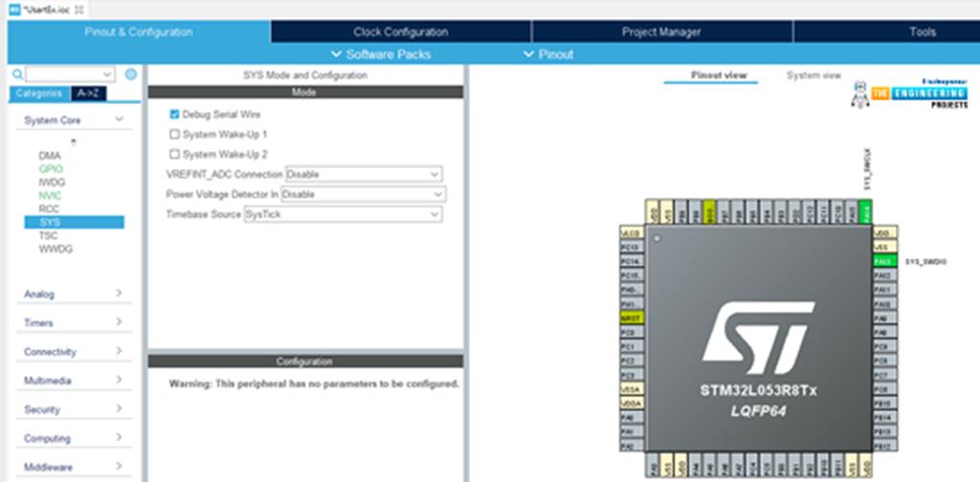Click the NRST pin on chip
Viewport: 980px width, 482px height.
coord(631,317)
